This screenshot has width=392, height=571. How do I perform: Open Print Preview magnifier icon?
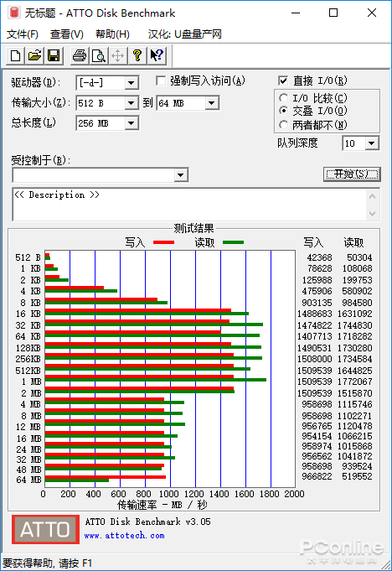coord(99,55)
